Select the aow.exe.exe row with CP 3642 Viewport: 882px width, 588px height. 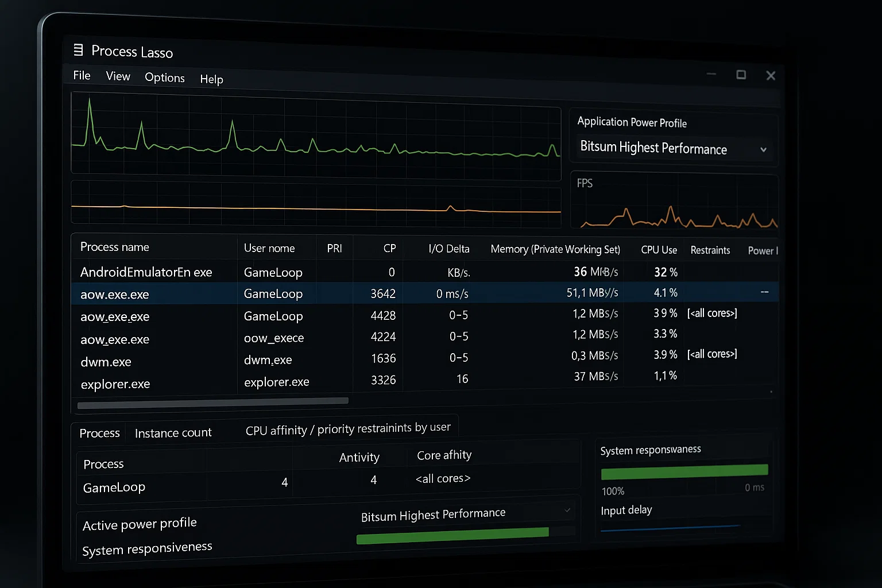(x=425, y=293)
